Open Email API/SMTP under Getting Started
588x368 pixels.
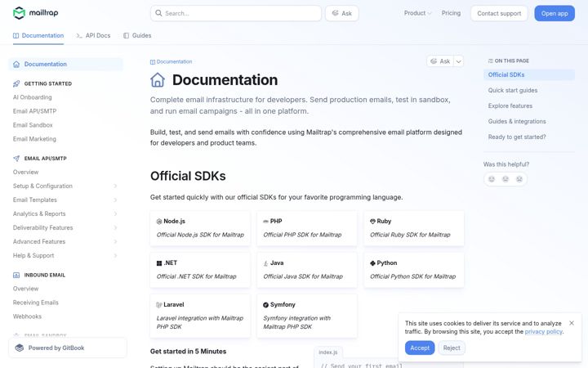[x=34, y=111]
